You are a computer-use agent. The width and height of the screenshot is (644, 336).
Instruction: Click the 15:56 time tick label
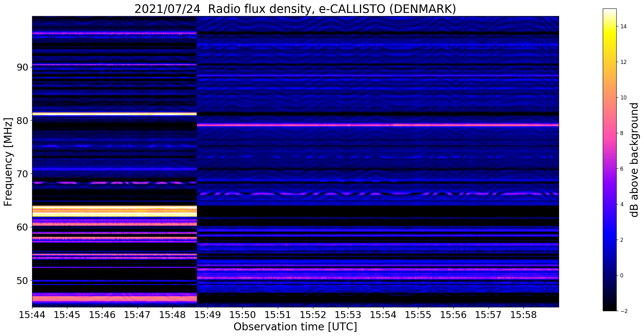[x=453, y=315]
